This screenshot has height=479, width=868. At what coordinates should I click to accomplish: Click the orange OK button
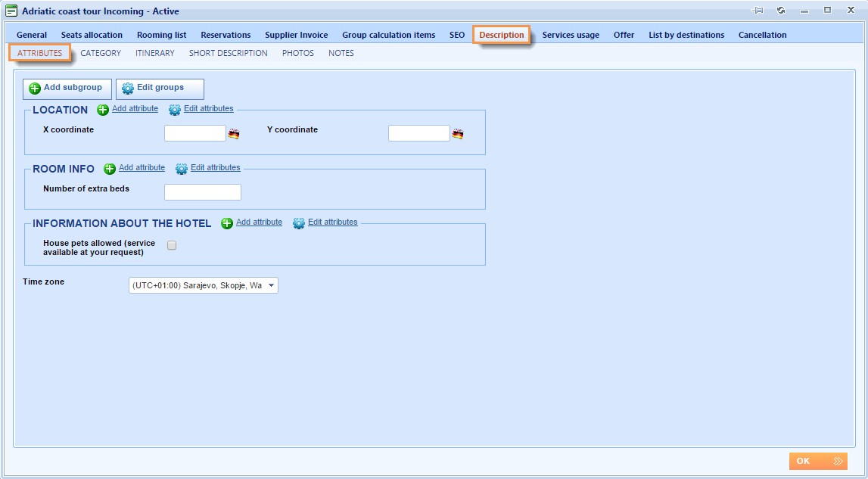click(818, 462)
